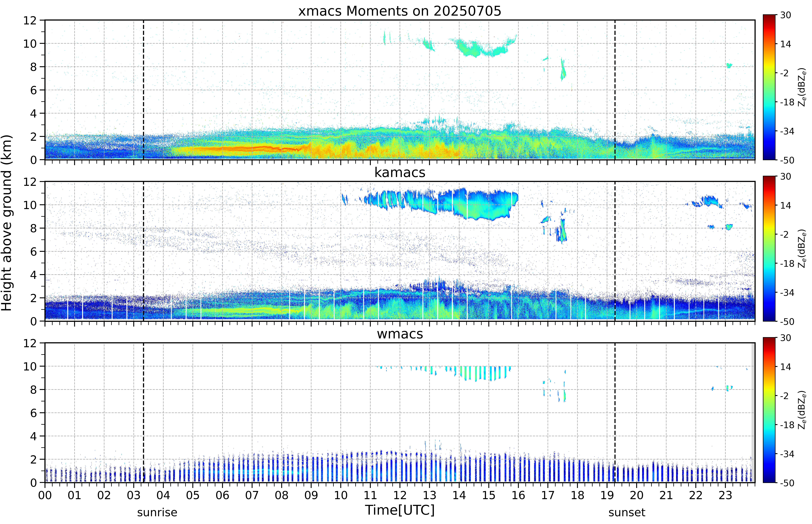This screenshot has height=524, width=812.
Task: Click the sunrise dashed line in xmacs panel
Action: 144,90
